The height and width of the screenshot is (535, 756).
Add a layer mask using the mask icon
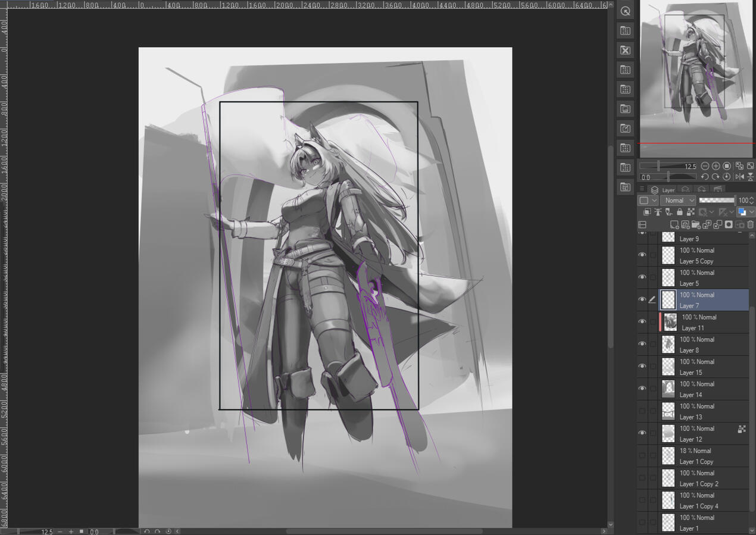(729, 224)
